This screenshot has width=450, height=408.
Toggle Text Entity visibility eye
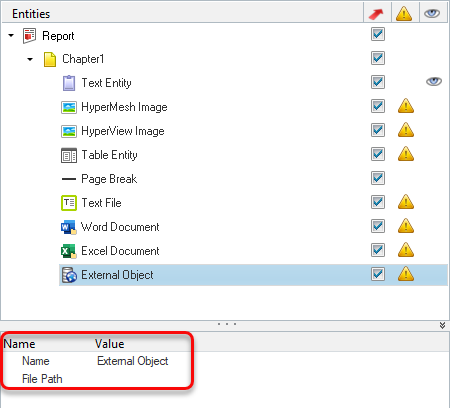pyautogui.click(x=434, y=81)
